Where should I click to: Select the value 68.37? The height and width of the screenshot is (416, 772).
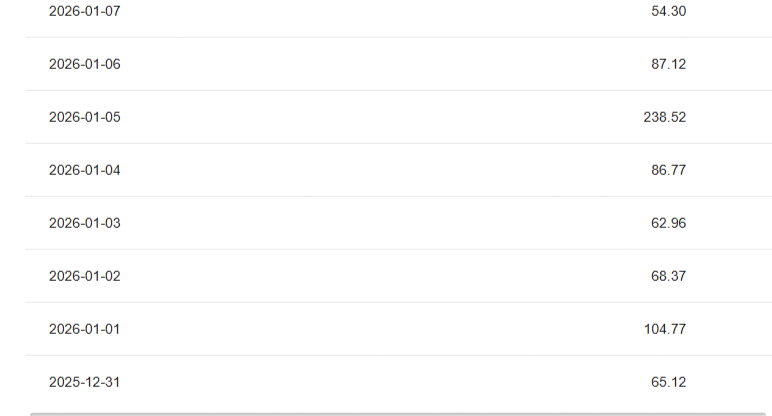668,276
